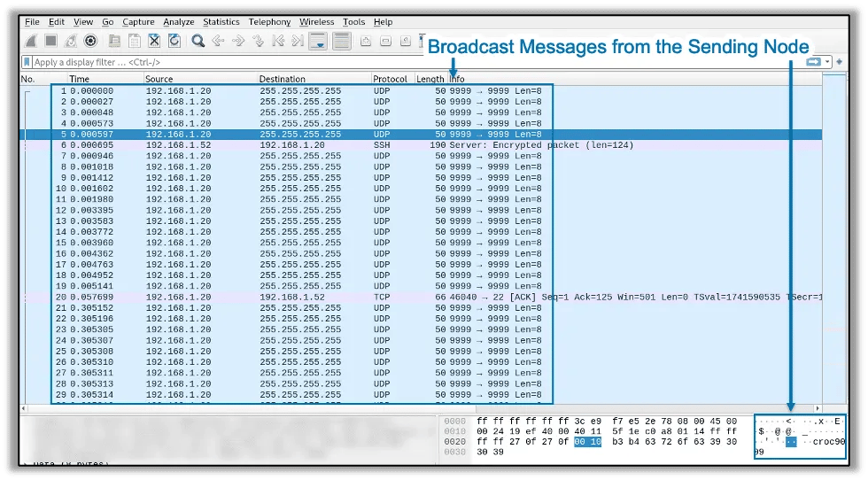Zoom in the main window text
The height and width of the screenshot is (480, 868).
coord(366,41)
